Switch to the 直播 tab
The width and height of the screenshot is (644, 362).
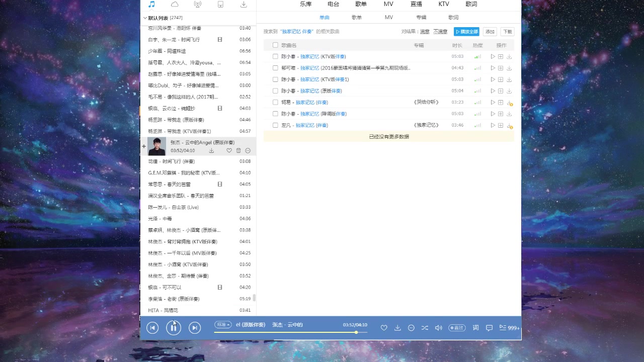[x=416, y=4]
